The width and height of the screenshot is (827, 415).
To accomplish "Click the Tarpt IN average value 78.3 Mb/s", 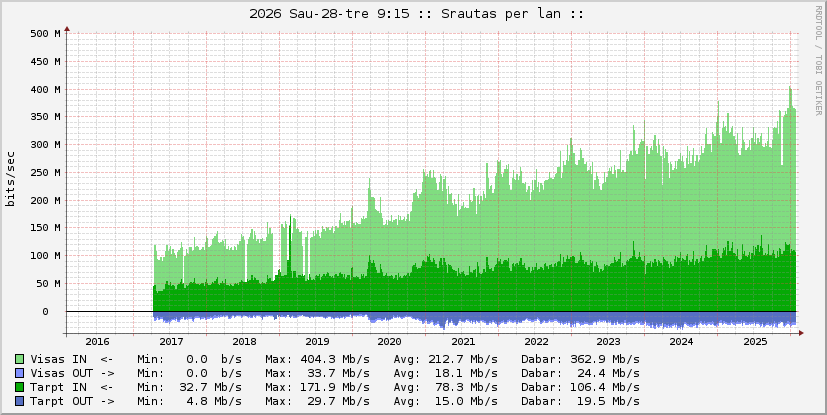I will (x=463, y=387).
